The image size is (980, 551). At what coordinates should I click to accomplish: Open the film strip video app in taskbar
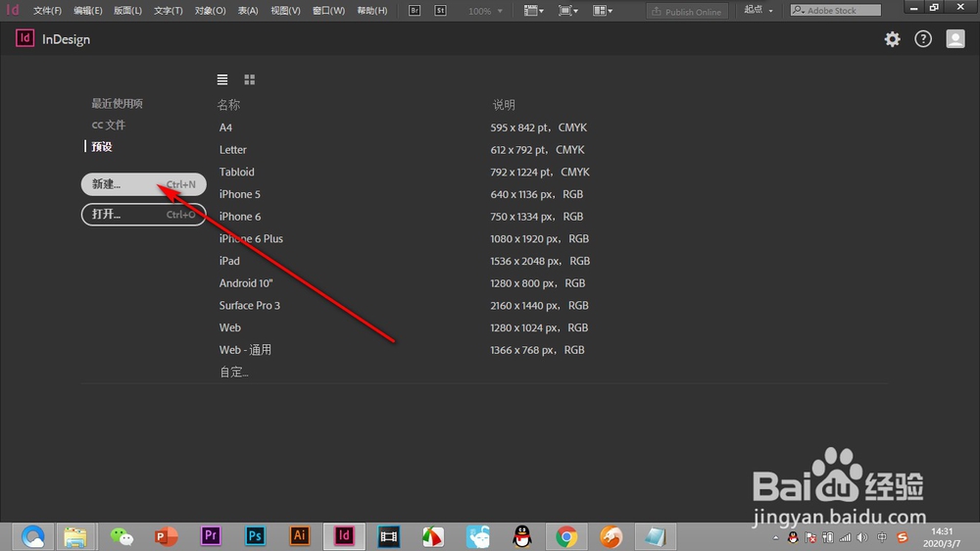389,536
